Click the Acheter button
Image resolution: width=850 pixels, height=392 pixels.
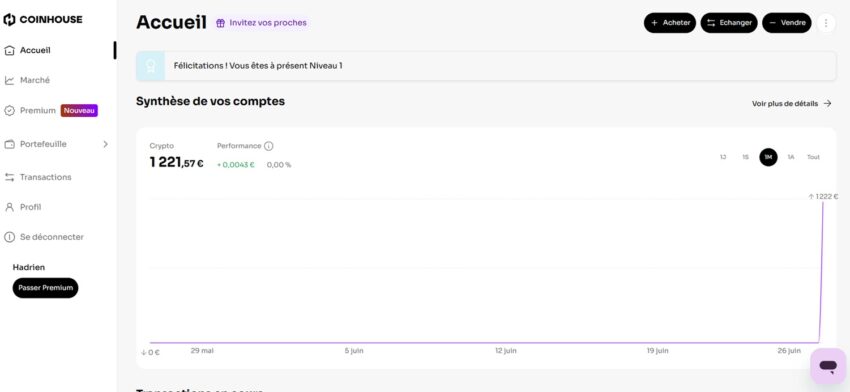click(x=669, y=23)
